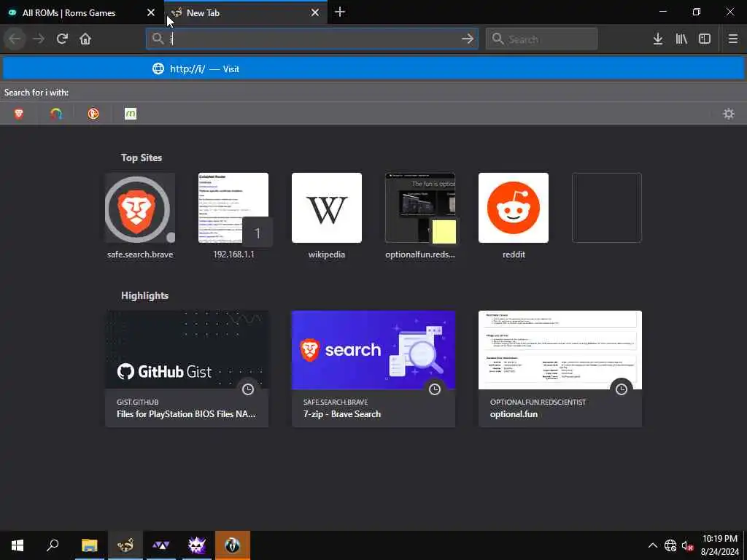The width and height of the screenshot is (747, 560).
Task: Search with the green m engine icon
Action: [x=131, y=114]
